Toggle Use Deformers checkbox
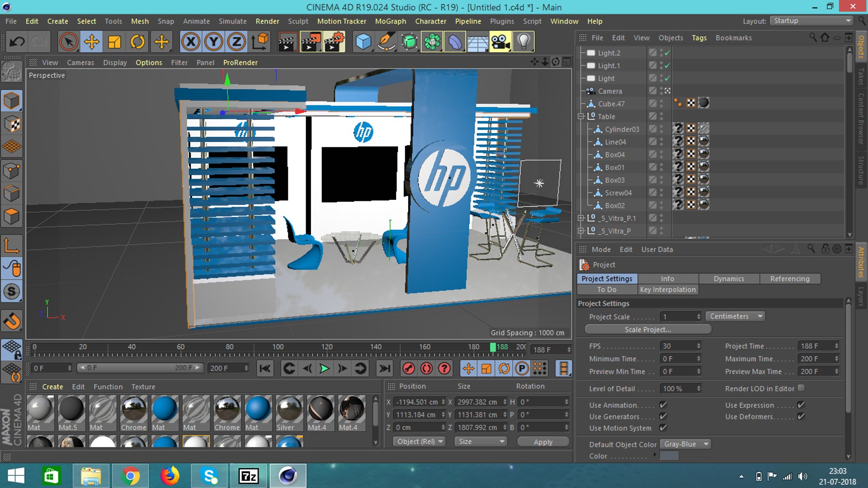The height and width of the screenshot is (488, 868). tap(801, 416)
